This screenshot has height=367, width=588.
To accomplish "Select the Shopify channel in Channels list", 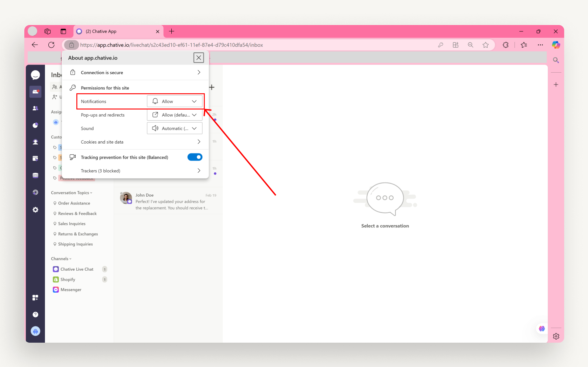I will coord(68,279).
